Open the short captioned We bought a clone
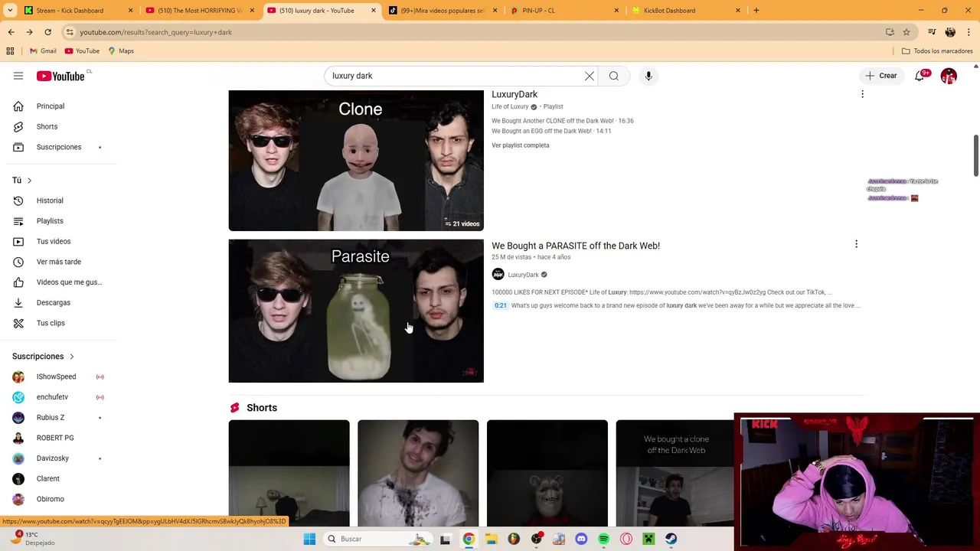Image resolution: width=980 pixels, height=551 pixels. pyautogui.click(x=675, y=473)
